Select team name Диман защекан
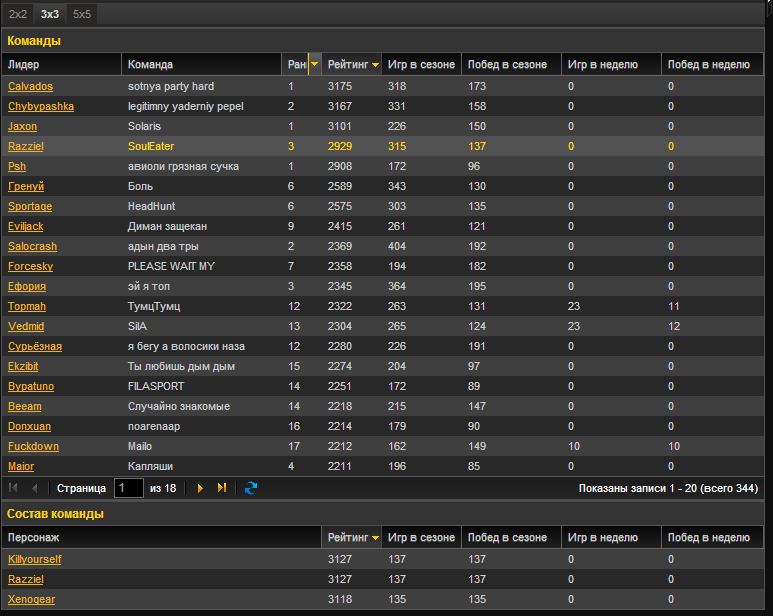The height and width of the screenshot is (616, 773). (x=167, y=226)
